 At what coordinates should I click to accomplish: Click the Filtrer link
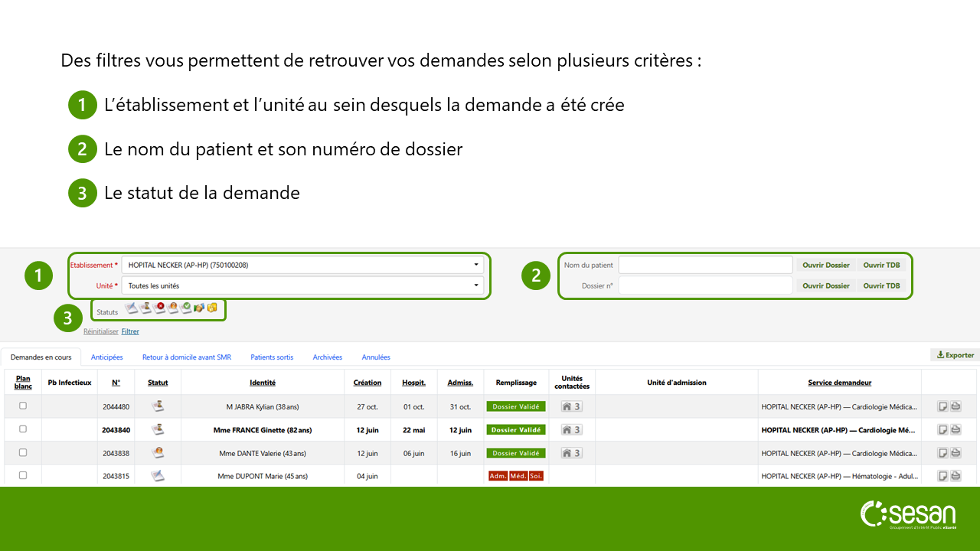(x=130, y=331)
